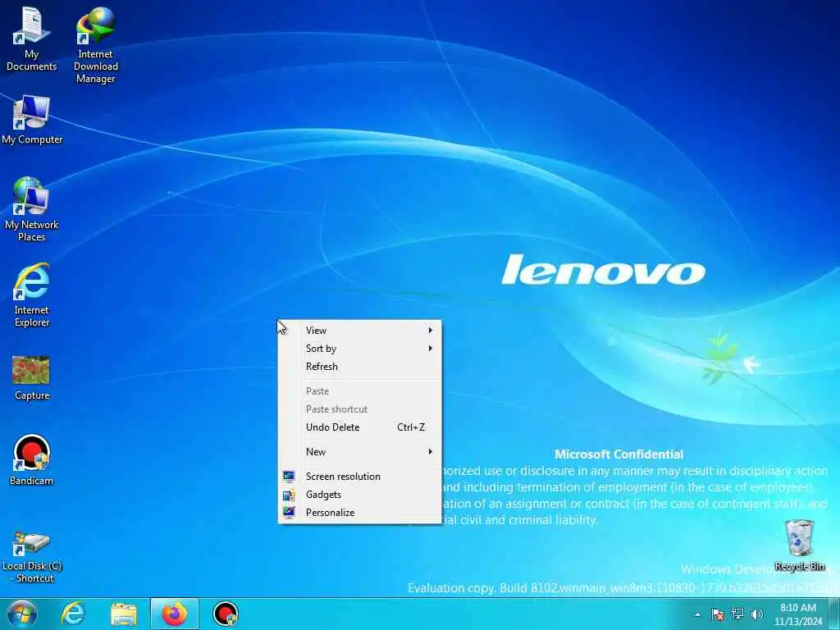Click the View submenu arrow
The image size is (840, 630).
click(x=430, y=331)
